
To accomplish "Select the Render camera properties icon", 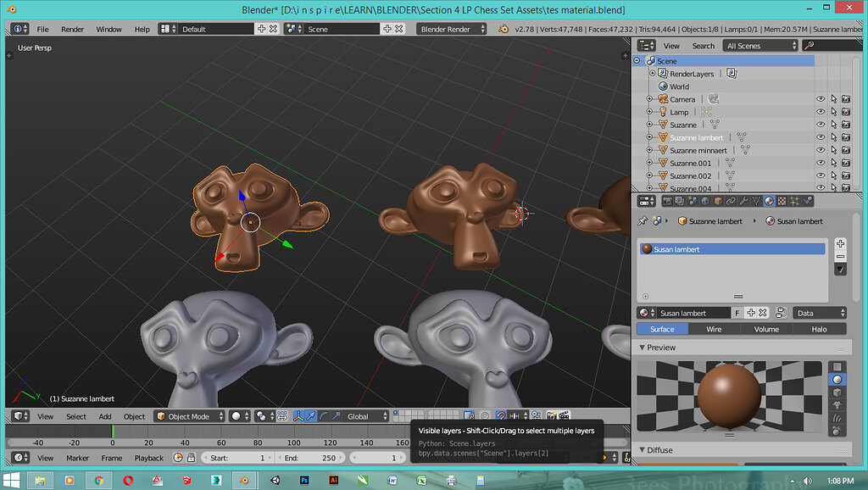I will coord(666,200).
